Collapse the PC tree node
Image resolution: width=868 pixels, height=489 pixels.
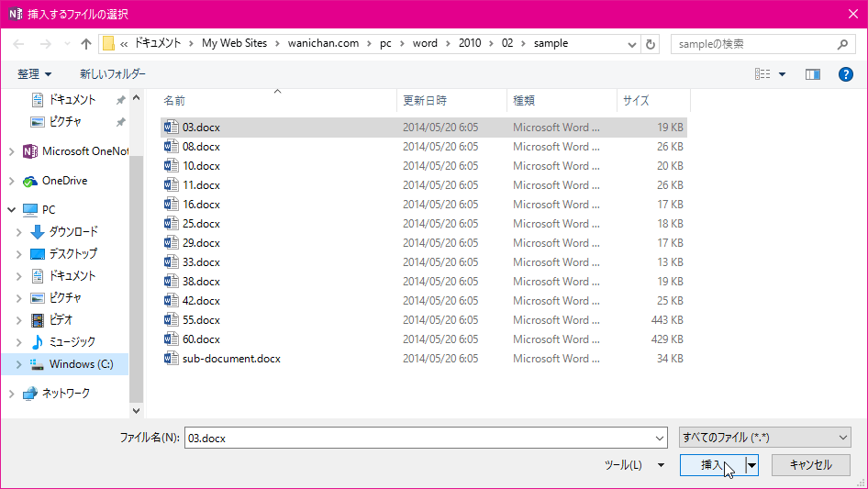click(x=12, y=210)
